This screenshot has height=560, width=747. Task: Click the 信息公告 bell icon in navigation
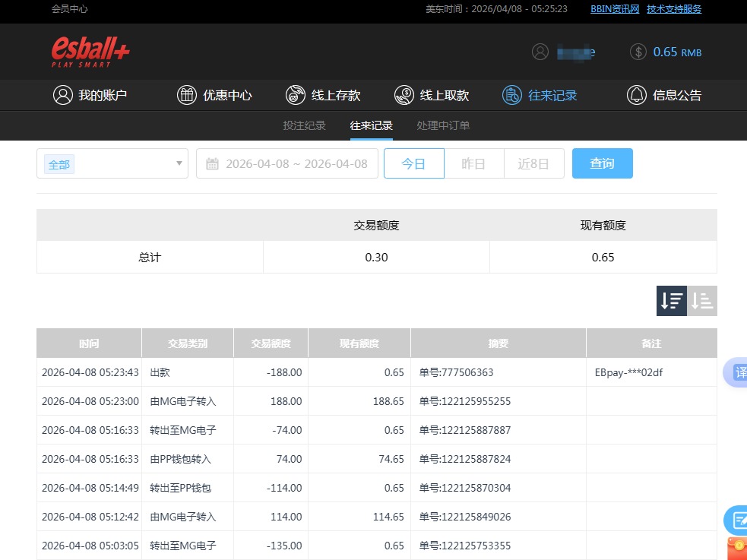[x=638, y=95]
